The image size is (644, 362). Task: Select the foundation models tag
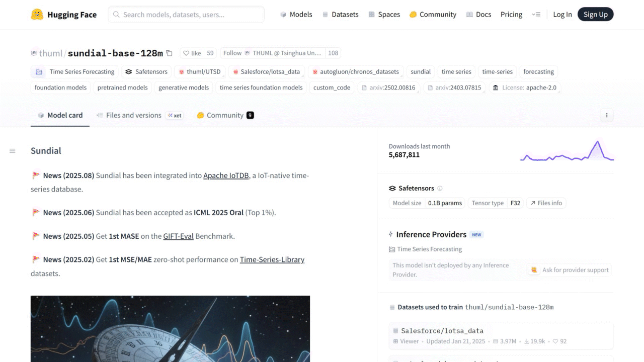click(x=60, y=88)
